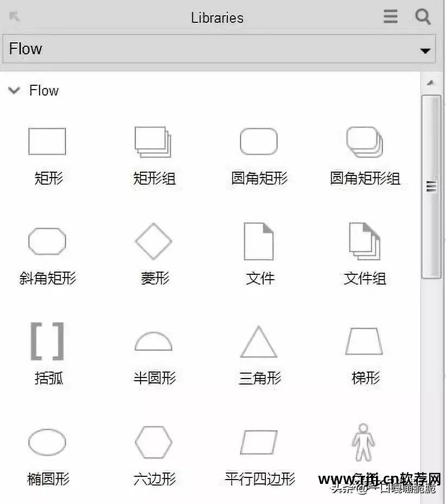Click the scrollbar up arrow

click(x=431, y=83)
